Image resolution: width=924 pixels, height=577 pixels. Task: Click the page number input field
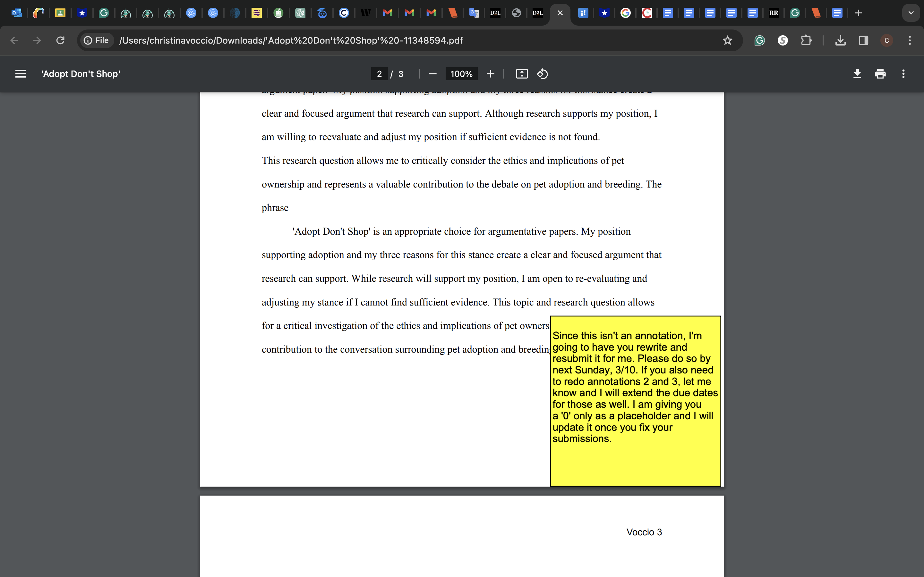coord(379,74)
